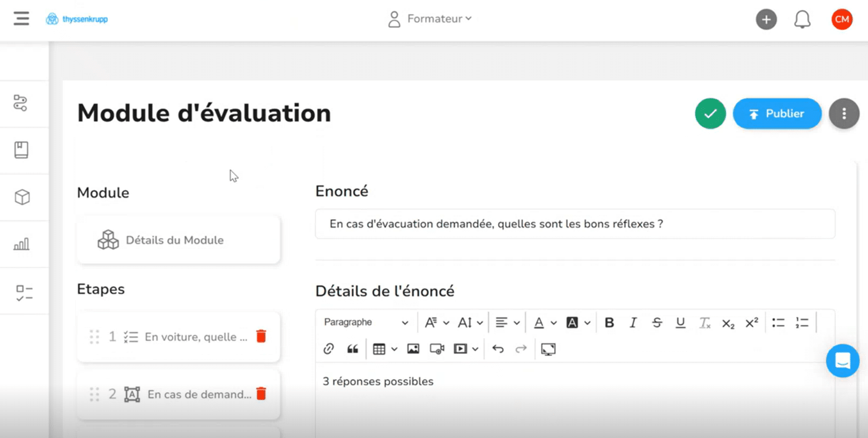Toggle italic text formatting
This screenshot has width=868, height=438.
click(x=633, y=323)
